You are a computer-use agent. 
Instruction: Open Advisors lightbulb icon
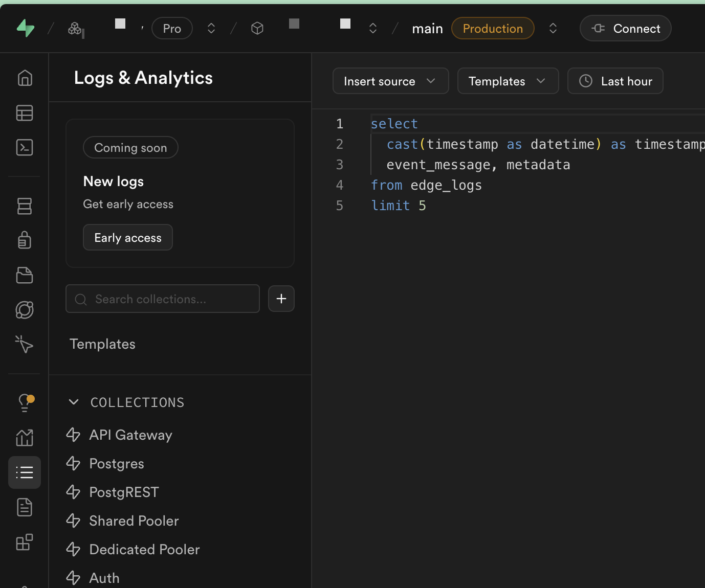click(25, 402)
